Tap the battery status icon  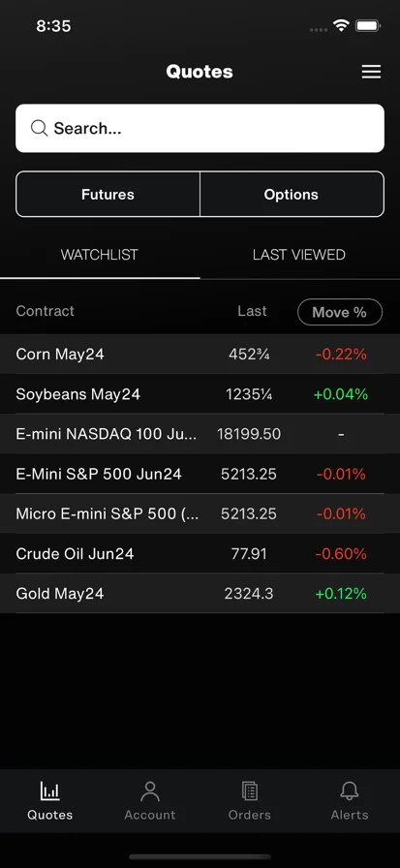point(367,25)
